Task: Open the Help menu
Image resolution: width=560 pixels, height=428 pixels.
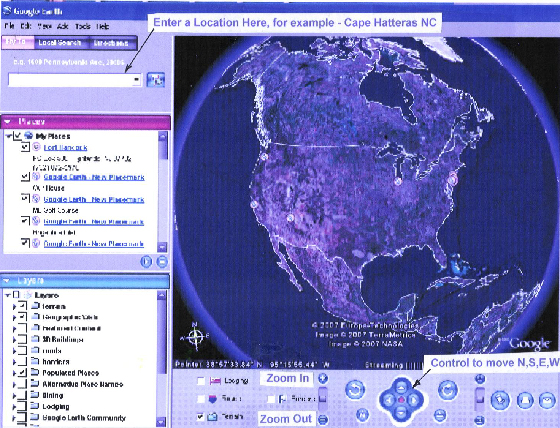Action: [x=102, y=26]
